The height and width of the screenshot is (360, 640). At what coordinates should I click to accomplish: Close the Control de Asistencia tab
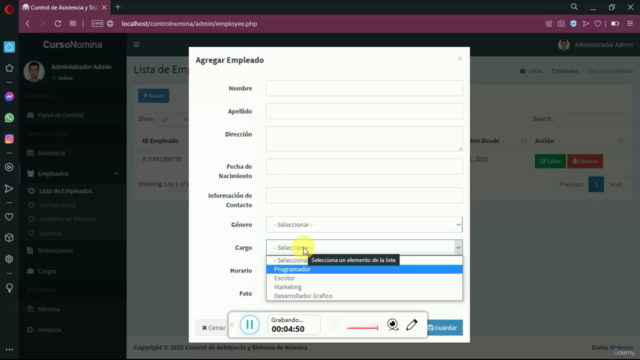[104, 7]
